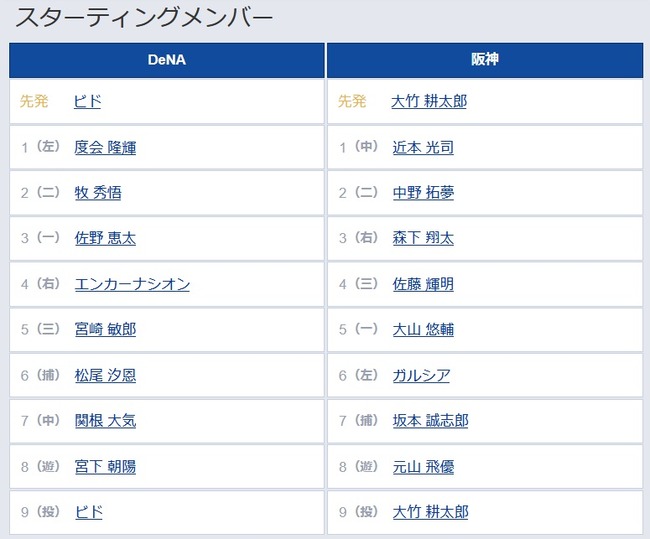This screenshot has width=650, height=539.
Task: Click position label 2 (二) for 中野
Action: pos(359,192)
